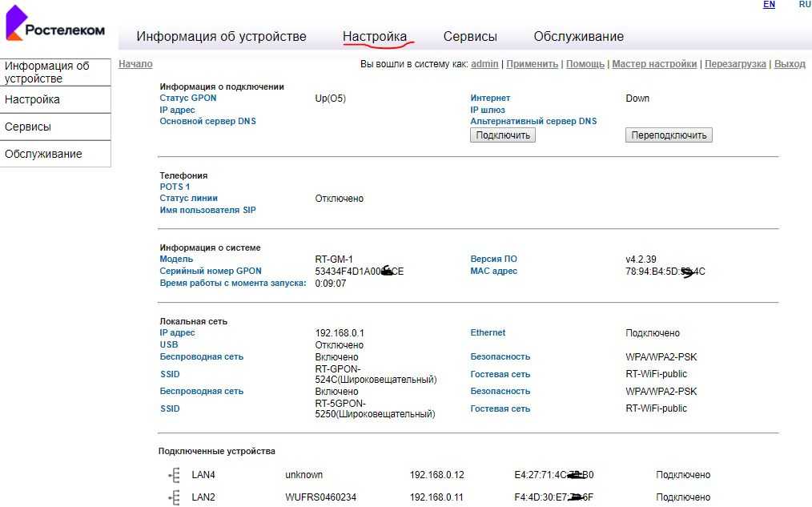Click the LAN2 network device icon

175,497
